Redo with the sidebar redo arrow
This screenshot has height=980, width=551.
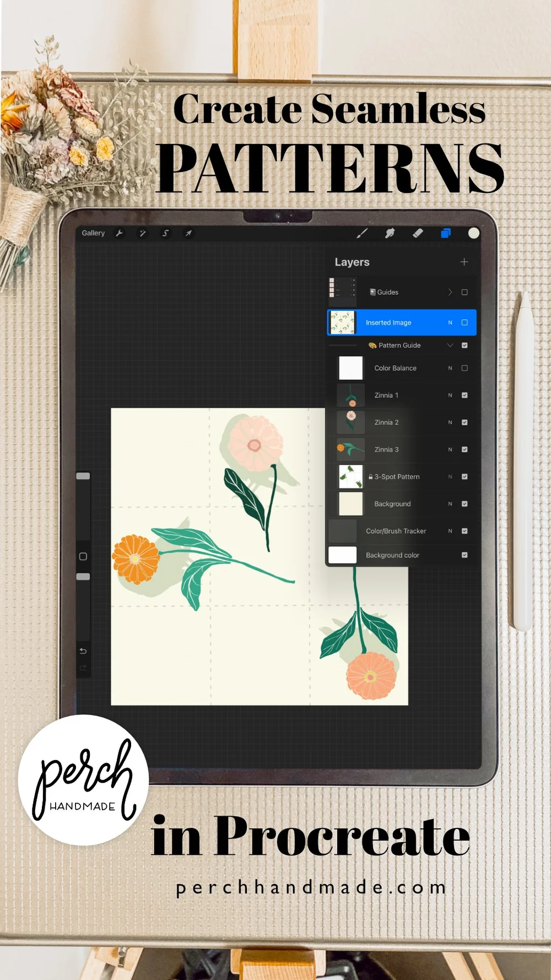click(x=83, y=668)
